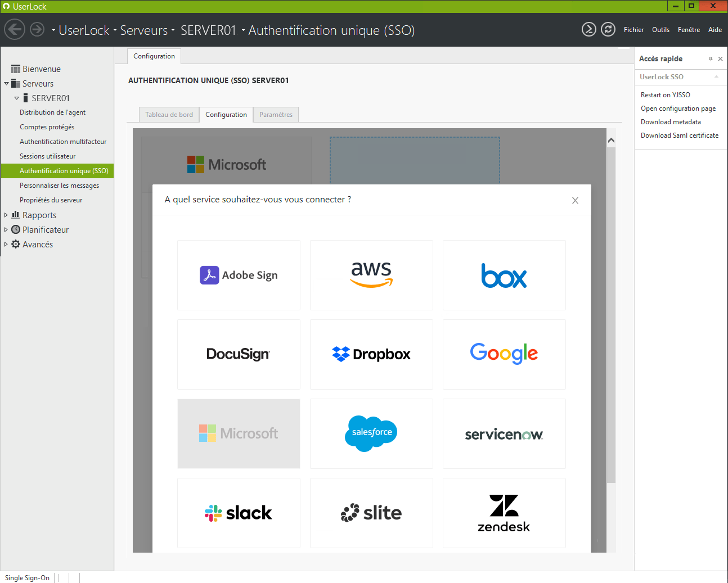Switch to Paramètres tab

click(x=276, y=115)
